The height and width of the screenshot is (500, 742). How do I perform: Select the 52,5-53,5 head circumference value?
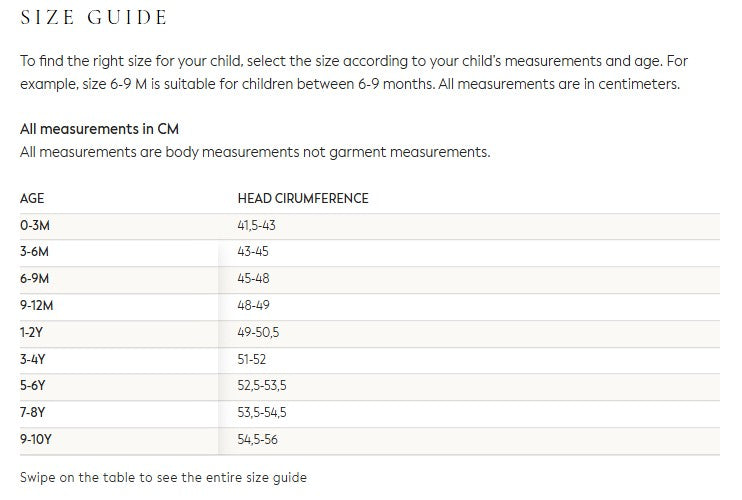[x=262, y=385]
